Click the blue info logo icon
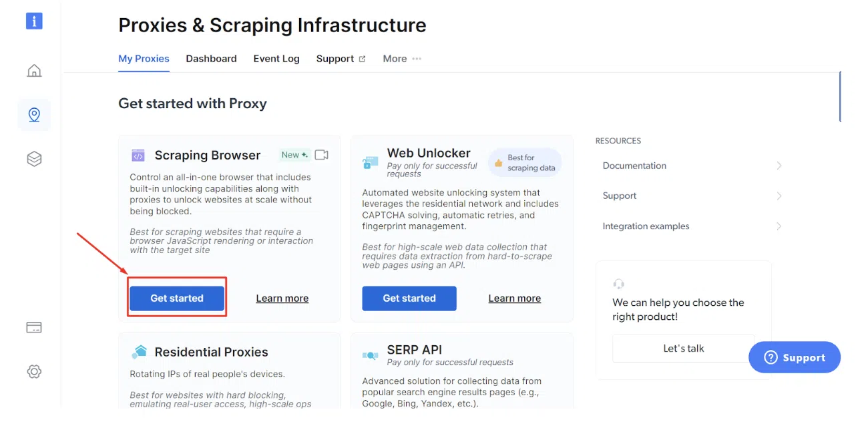 [34, 21]
